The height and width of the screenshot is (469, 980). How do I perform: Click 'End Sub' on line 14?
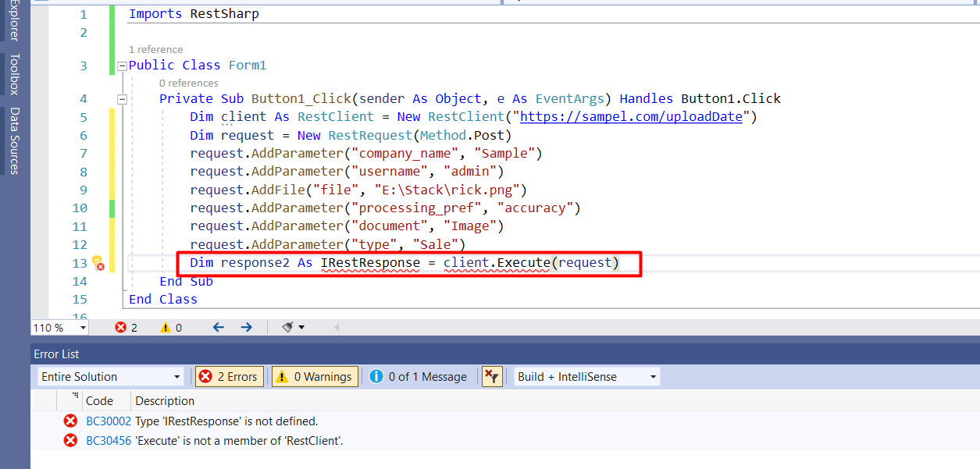click(x=186, y=282)
